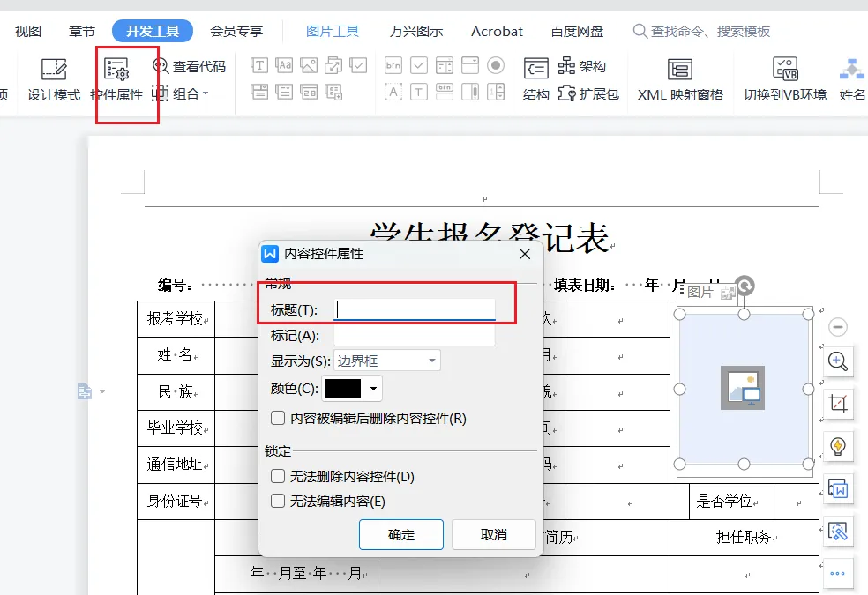Open the 百度网盘 tab
868x595 pixels.
tap(577, 31)
